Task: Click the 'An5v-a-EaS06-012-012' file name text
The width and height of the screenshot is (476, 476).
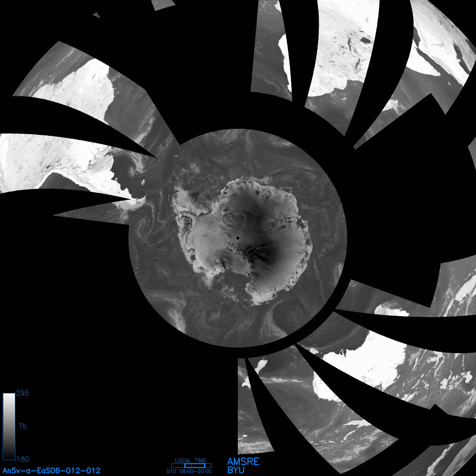Action: click(52, 470)
